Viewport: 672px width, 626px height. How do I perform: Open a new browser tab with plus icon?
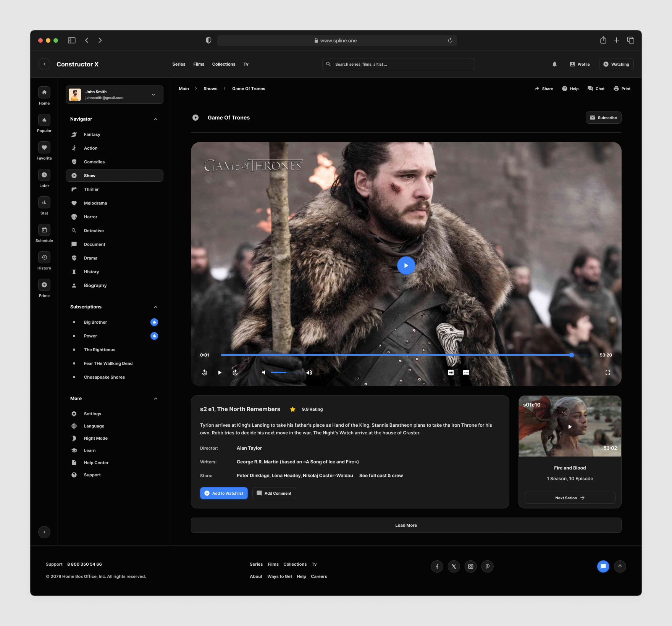pyautogui.click(x=617, y=40)
